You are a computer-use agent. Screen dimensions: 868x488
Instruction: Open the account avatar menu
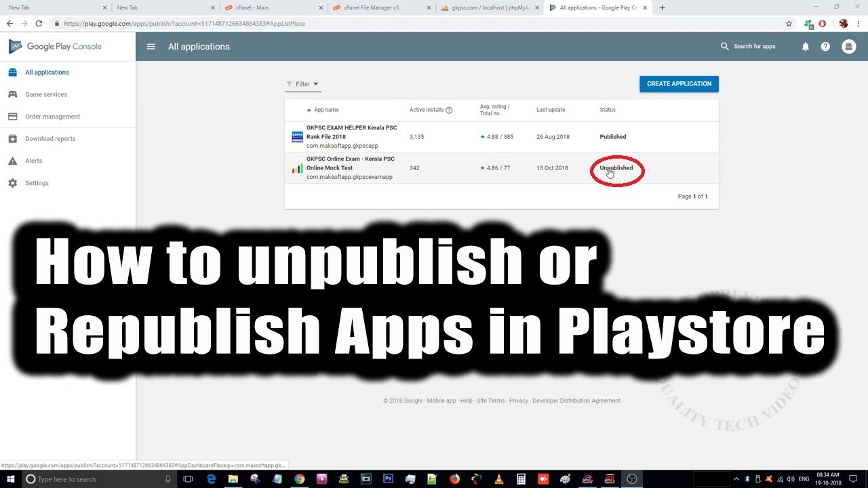pyautogui.click(x=848, y=47)
